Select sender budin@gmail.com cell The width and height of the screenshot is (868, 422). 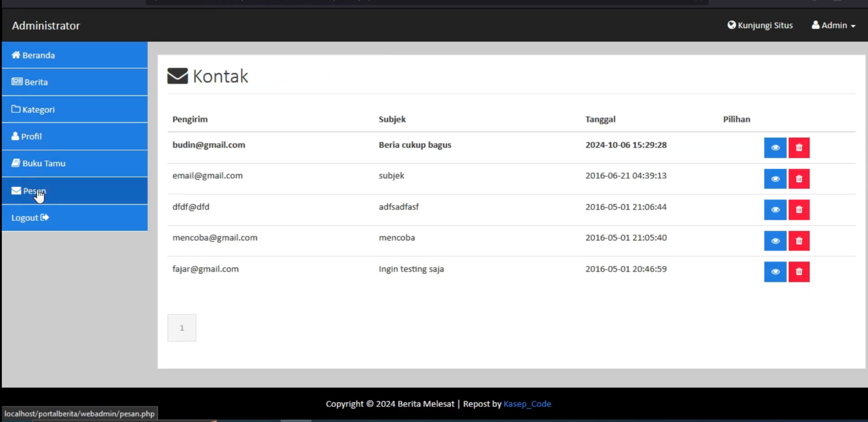(209, 145)
